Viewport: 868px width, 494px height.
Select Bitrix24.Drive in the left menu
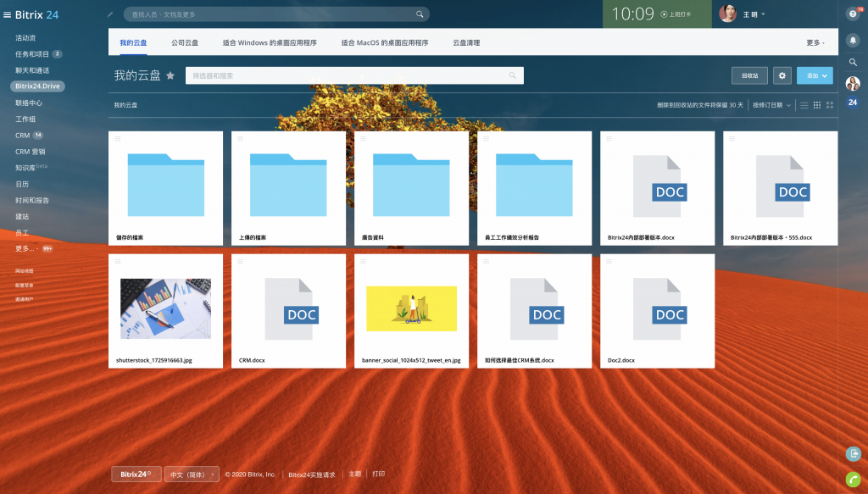pyautogui.click(x=37, y=86)
